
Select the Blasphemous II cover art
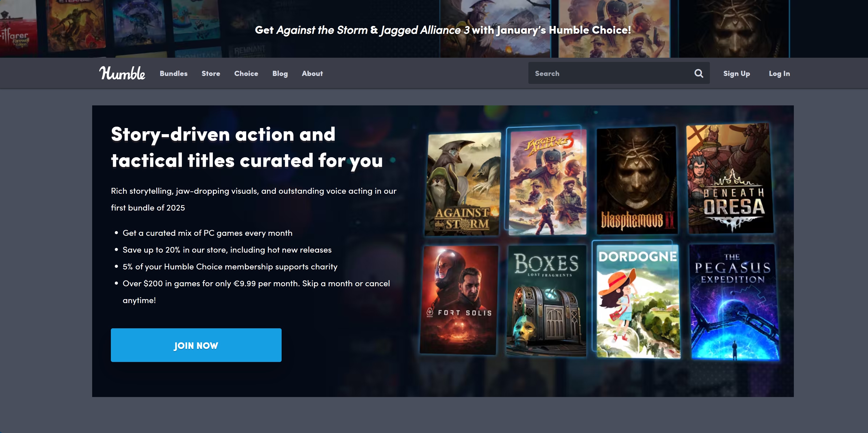636,180
